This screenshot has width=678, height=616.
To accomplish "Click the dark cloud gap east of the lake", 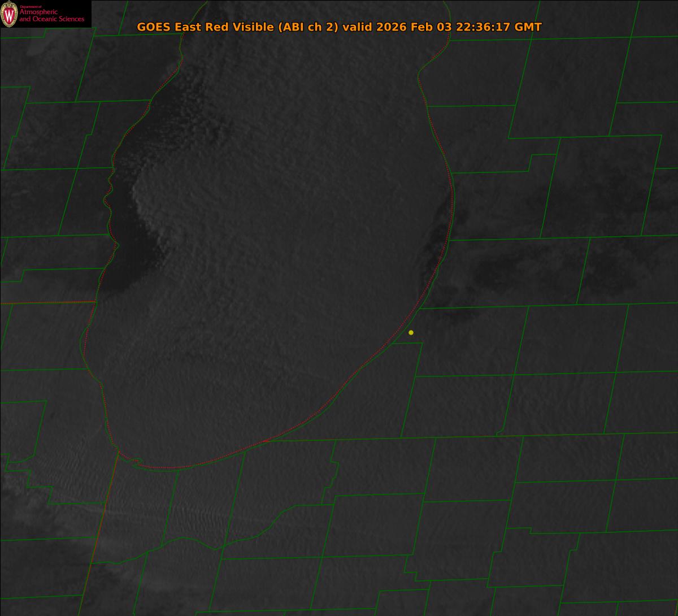I will pyautogui.click(x=497, y=266).
